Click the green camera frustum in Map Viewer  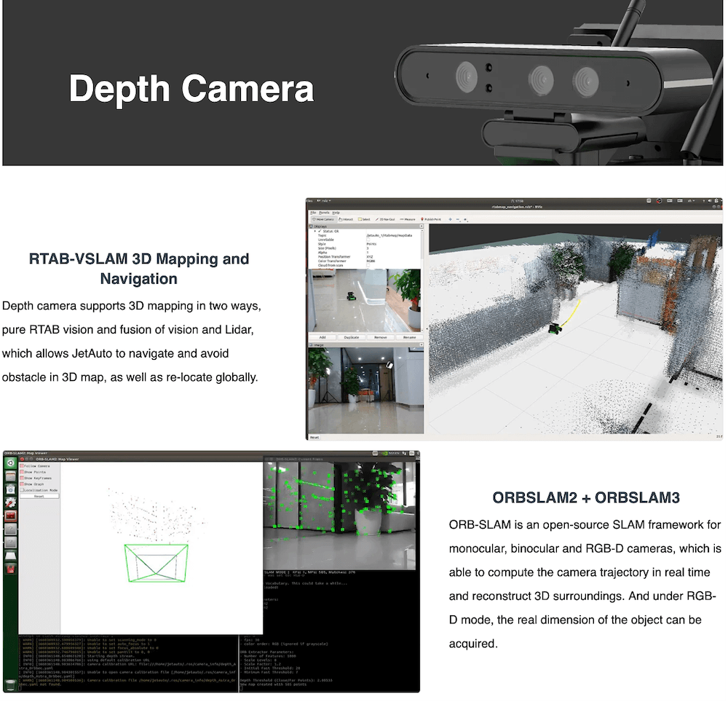point(157,563)
